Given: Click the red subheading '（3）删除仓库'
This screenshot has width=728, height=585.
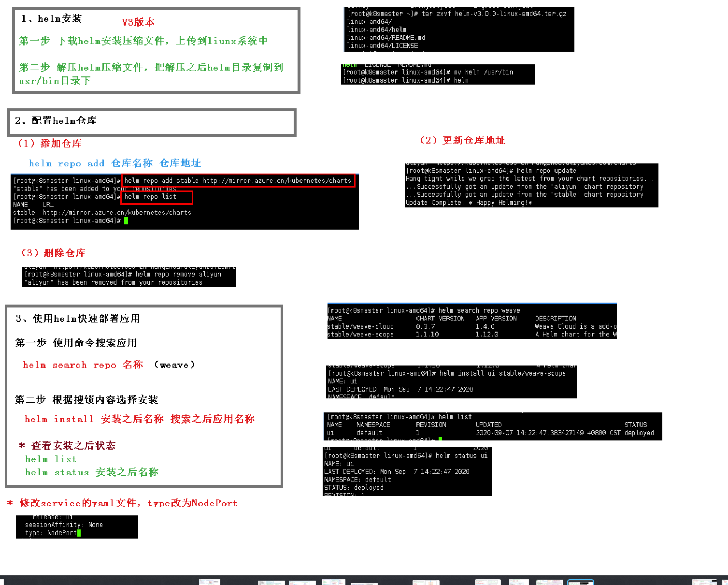Looking at the screenshot, I should [53, 253].
